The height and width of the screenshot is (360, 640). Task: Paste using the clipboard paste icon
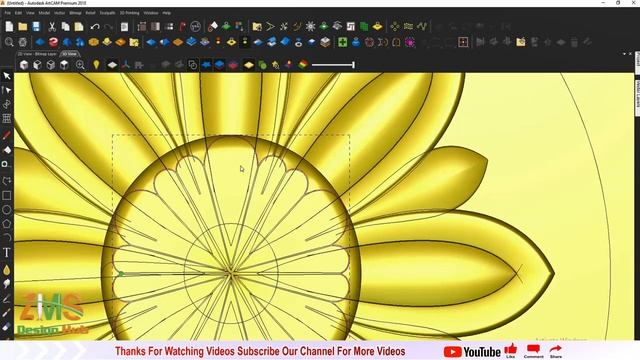click(79, 27)
